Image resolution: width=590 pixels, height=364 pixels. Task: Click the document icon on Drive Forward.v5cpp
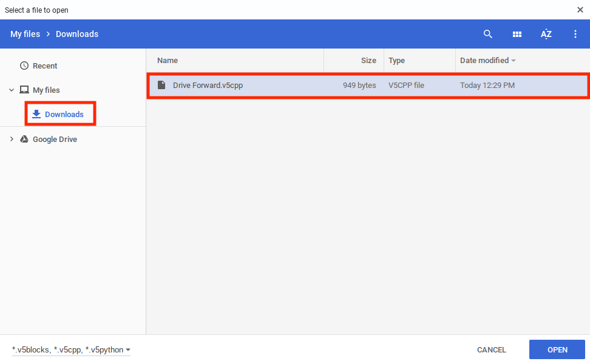coord(161,85)
